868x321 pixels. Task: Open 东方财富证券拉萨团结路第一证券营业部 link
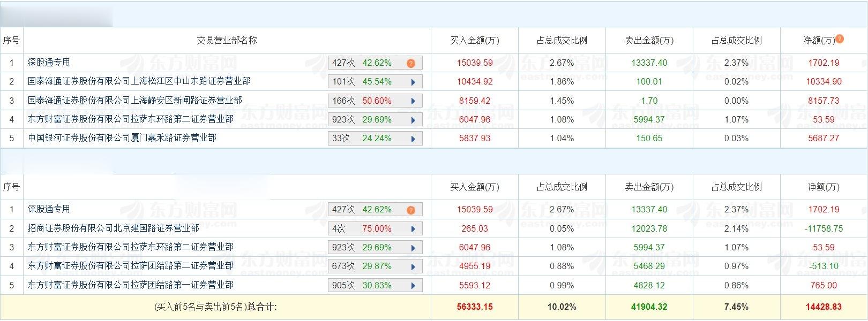pyautogui.click(x=131, y=285)
